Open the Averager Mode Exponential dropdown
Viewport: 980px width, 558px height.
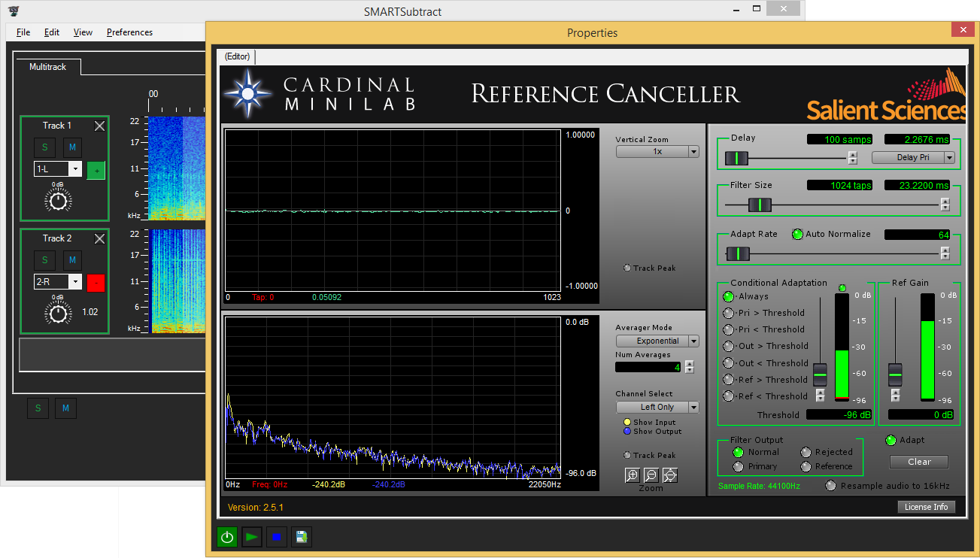pyautogui.click(x=657, y=341)
